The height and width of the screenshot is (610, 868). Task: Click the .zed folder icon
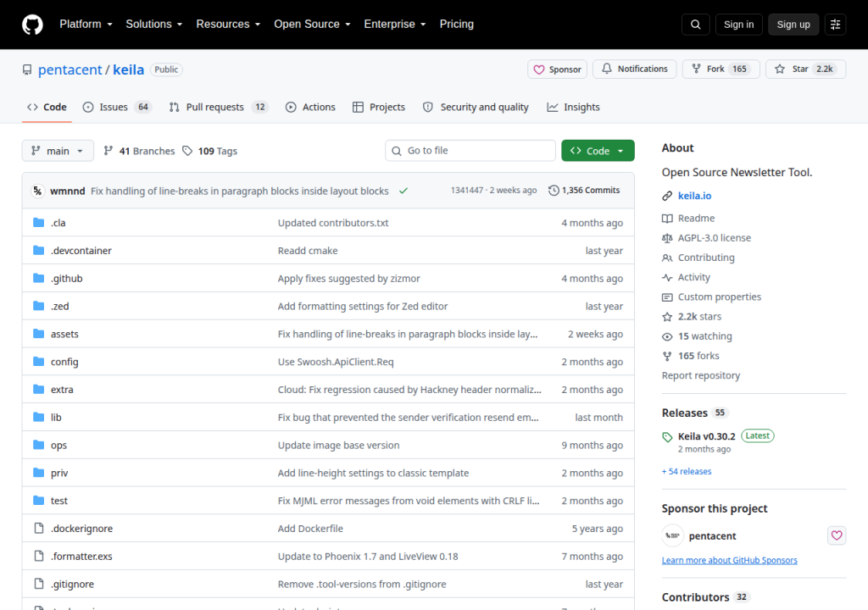point(39,306)
